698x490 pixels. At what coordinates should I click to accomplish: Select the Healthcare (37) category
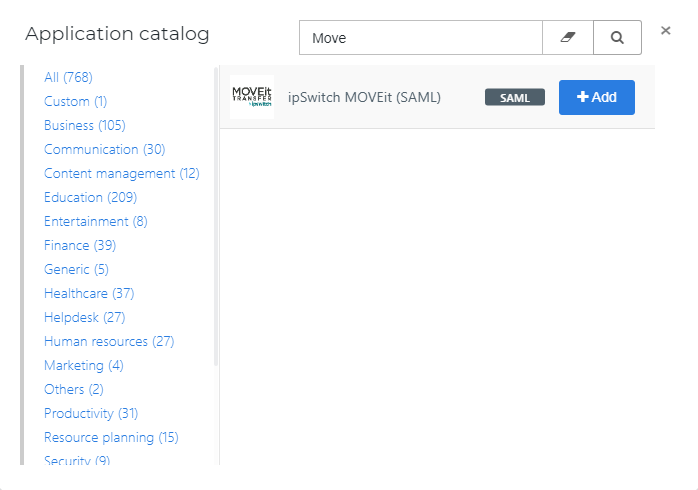(x=89, y=294)
